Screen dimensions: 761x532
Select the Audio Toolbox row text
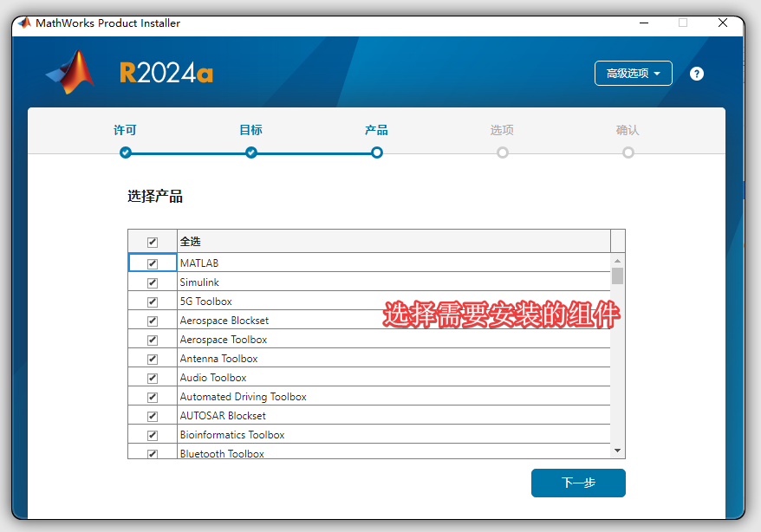[213, 377]
